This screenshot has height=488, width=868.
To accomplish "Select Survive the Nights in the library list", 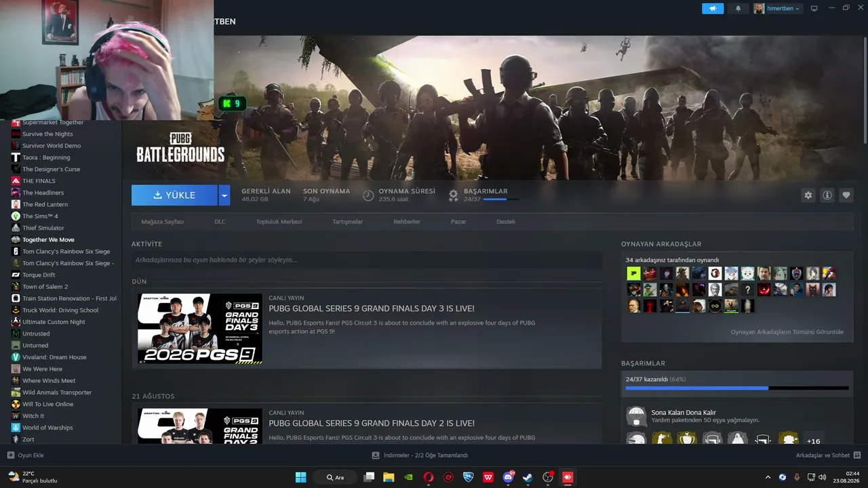I will tap(47, 134).
